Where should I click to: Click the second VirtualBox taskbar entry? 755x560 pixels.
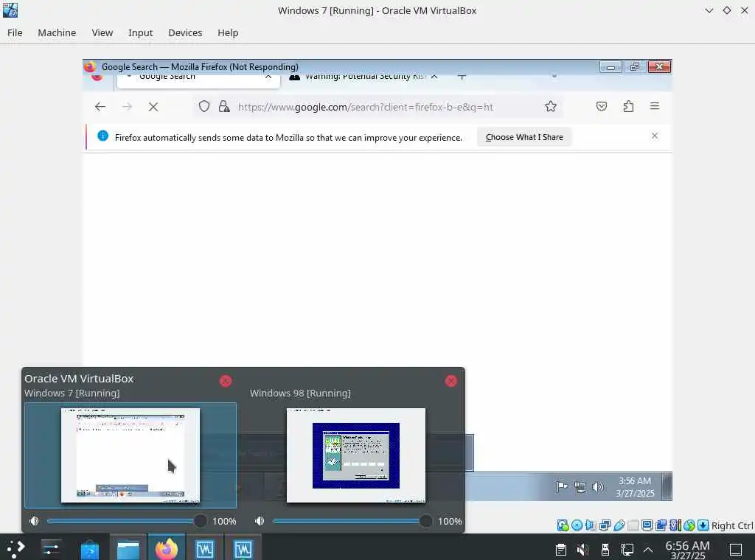(243, 549)
